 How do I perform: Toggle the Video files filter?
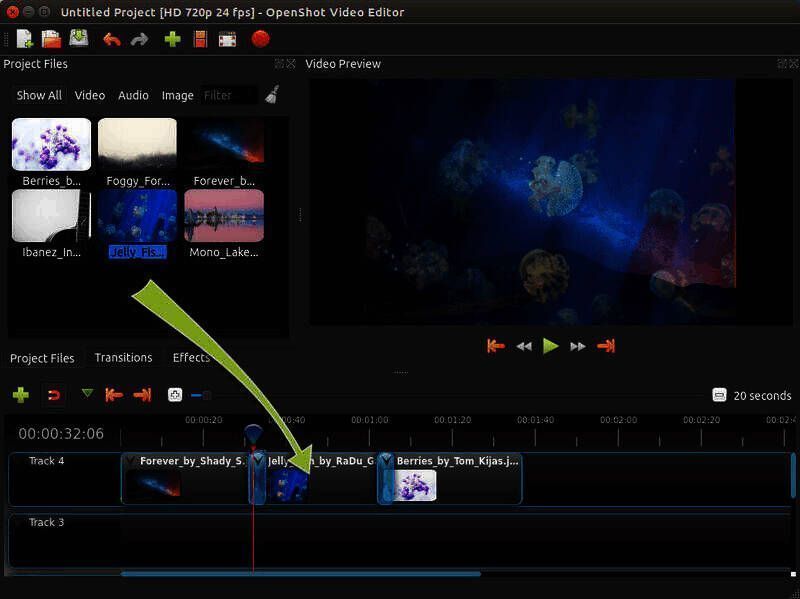(90, 96)
